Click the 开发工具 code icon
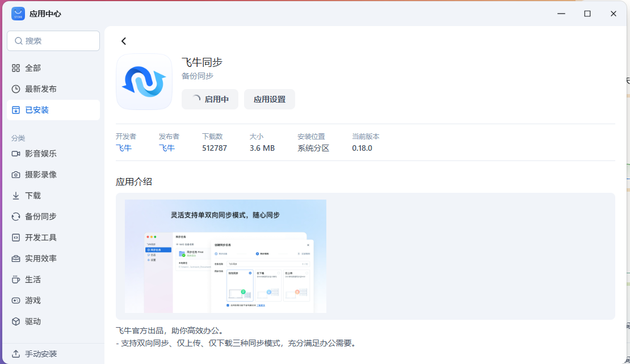630x364 pixels. click(16, 238)
